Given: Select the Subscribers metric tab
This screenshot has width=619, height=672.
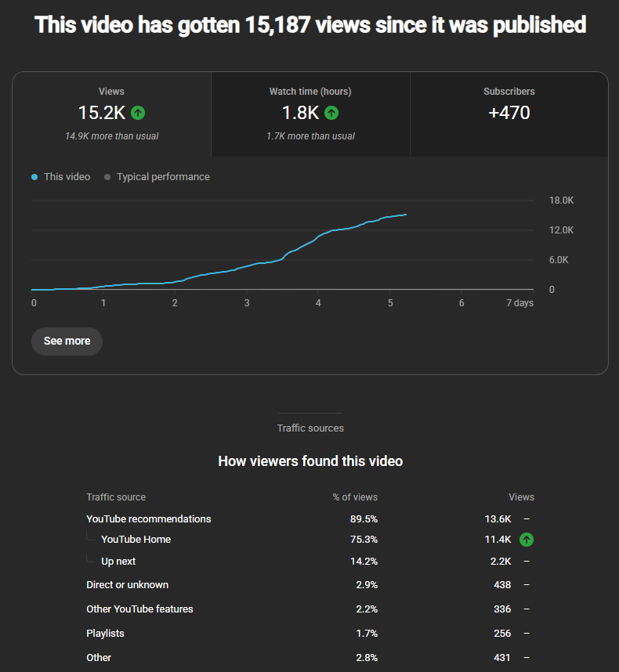Looking at the screenshot, I should pyautogui.click(x=509, y=114).
